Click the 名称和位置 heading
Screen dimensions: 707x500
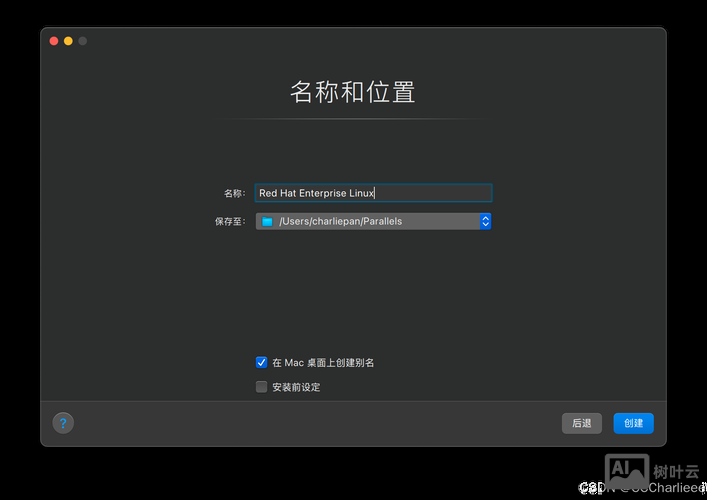(x=353, y=92)
